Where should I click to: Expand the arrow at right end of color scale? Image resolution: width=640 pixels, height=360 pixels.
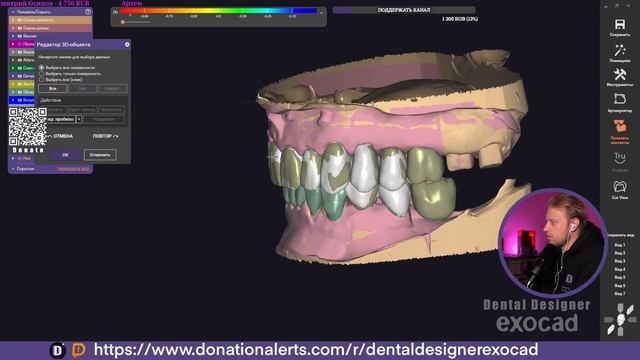coord(321,13)
